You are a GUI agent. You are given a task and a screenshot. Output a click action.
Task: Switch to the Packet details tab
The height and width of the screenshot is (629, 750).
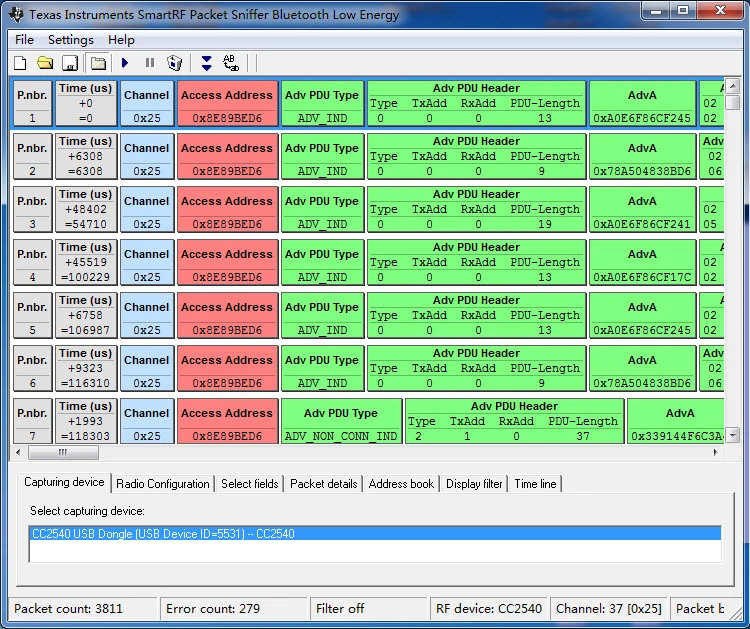coord(323,484)
